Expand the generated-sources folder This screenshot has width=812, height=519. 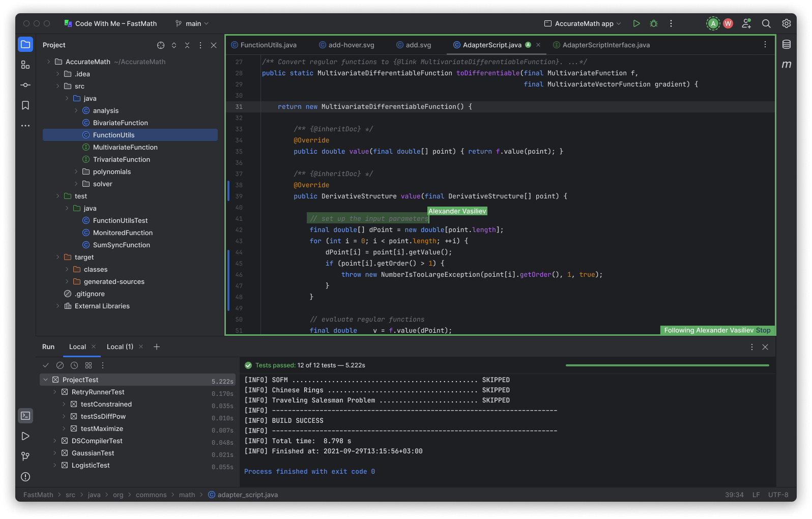(67, 281)
